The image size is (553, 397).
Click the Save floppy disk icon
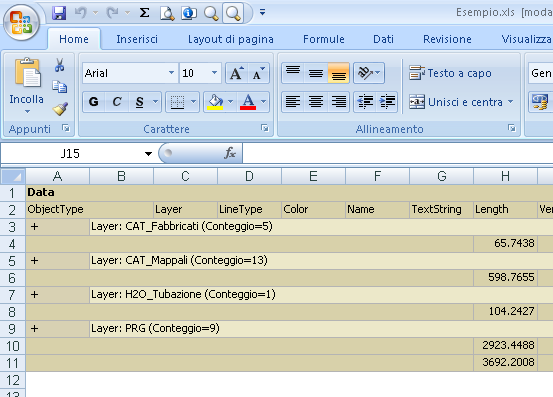(59, 13)
